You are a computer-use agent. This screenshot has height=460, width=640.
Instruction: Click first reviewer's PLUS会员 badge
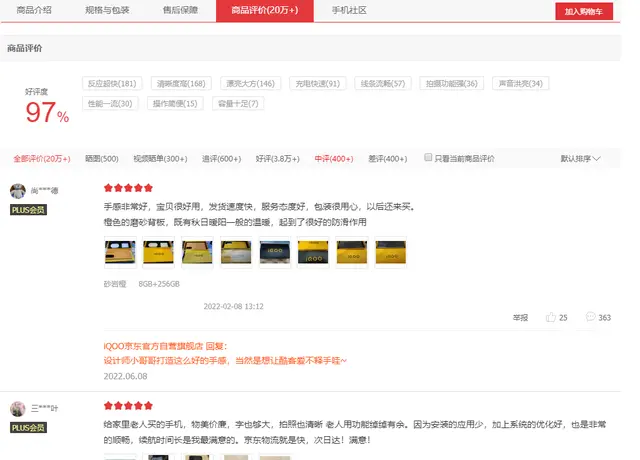(x=28, y=210)
